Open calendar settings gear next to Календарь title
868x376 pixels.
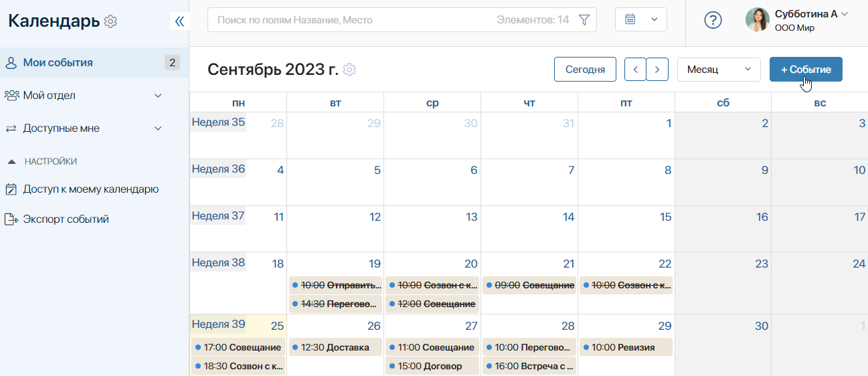110,21
